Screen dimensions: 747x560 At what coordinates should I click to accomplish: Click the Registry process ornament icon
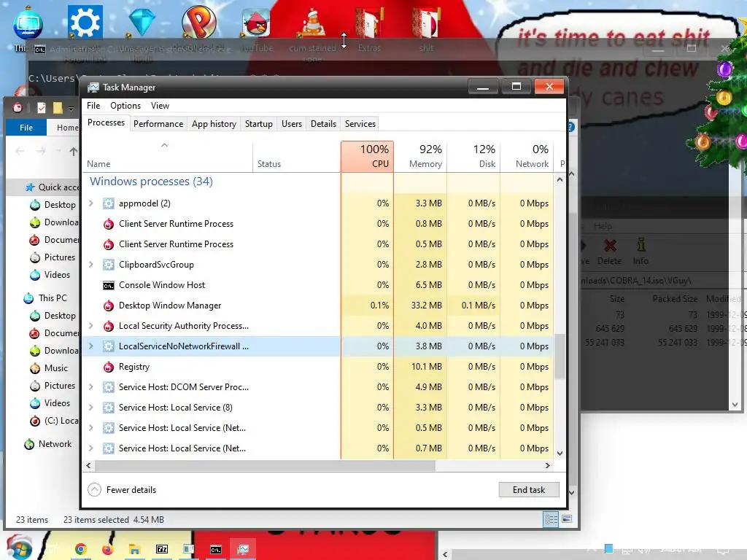[x=109, y=367]
